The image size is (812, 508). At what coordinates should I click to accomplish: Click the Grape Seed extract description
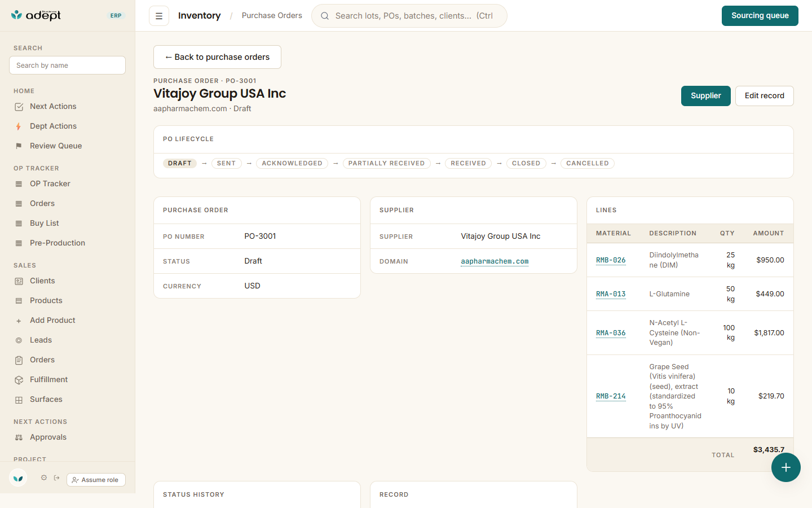(676, 396)
